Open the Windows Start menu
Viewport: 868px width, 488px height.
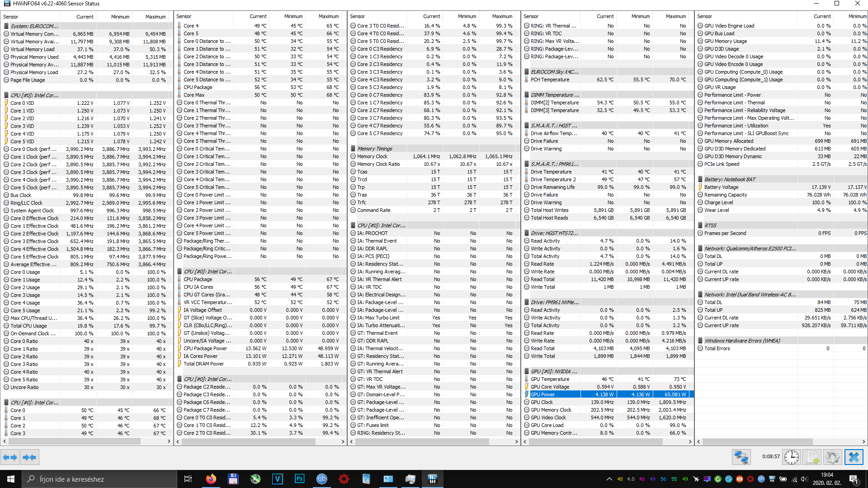click(x=11, y=479)
